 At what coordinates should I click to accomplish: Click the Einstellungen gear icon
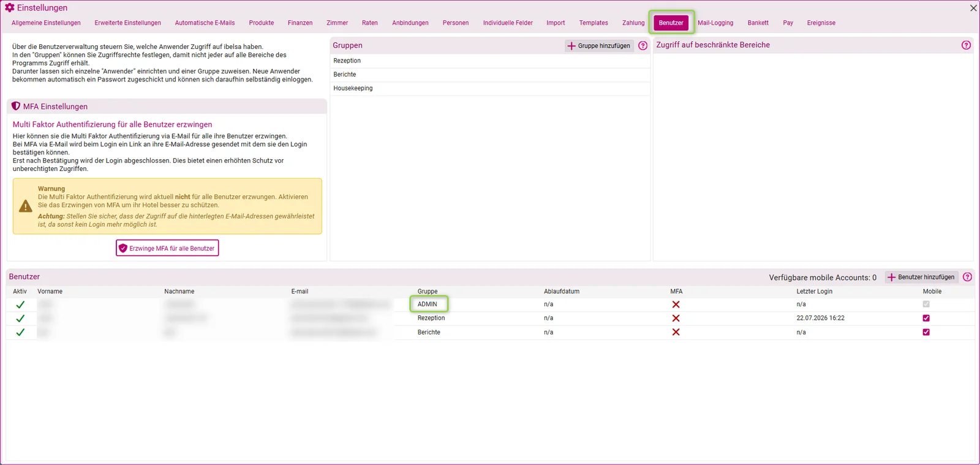10,8
